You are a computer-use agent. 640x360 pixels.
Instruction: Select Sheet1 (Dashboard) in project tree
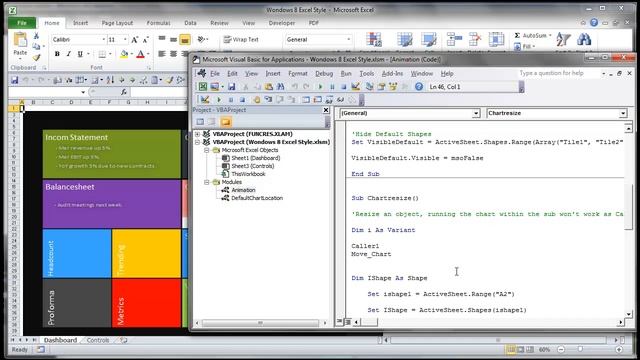coord(256,158)
